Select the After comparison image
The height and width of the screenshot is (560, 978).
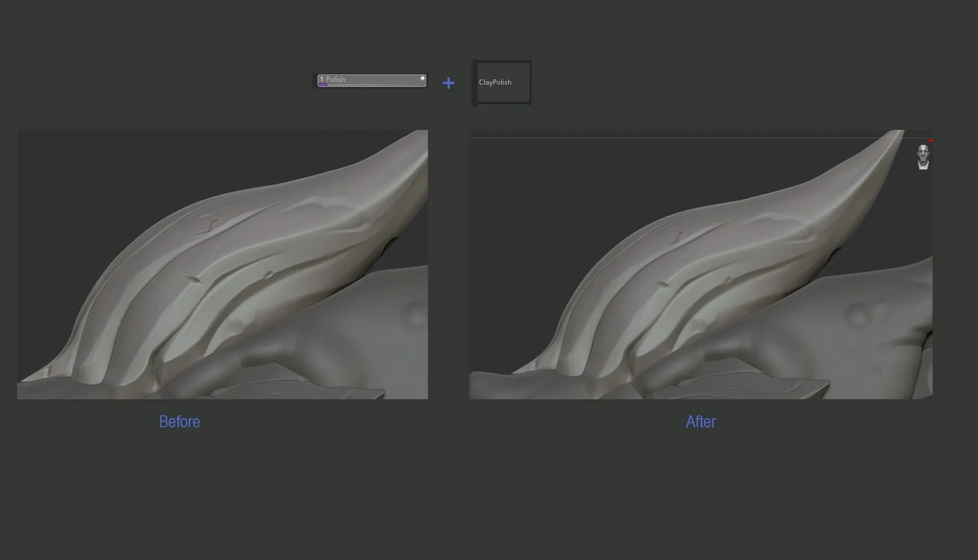(701, 264)
